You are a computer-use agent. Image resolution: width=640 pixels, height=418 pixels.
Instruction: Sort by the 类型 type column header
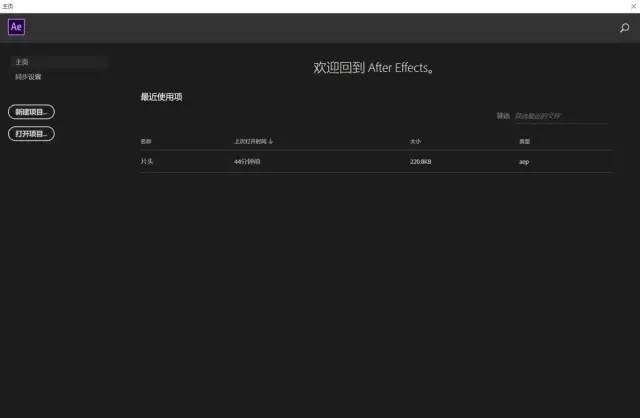524,141
